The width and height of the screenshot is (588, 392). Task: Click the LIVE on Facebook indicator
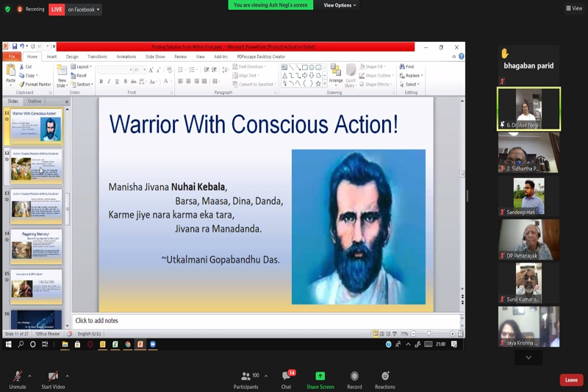(75, 10)
